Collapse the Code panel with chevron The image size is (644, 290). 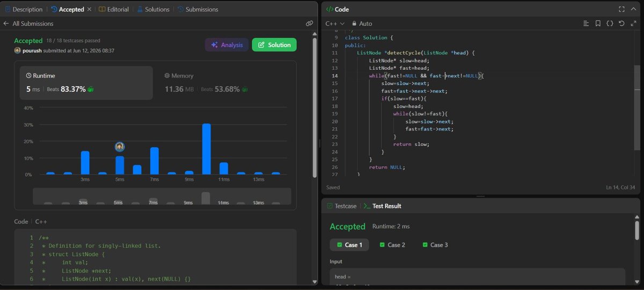633,9
